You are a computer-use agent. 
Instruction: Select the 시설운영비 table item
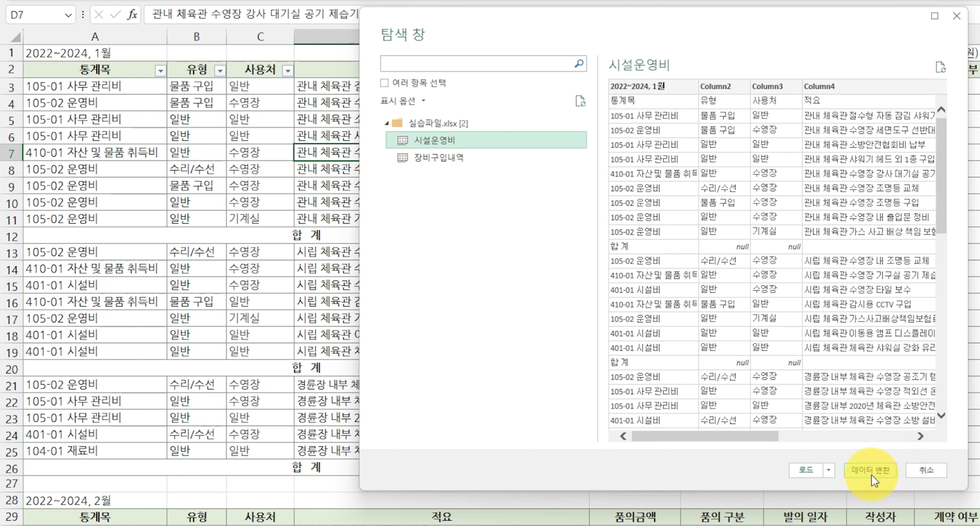pyautogui.click(x=434, y=140)
